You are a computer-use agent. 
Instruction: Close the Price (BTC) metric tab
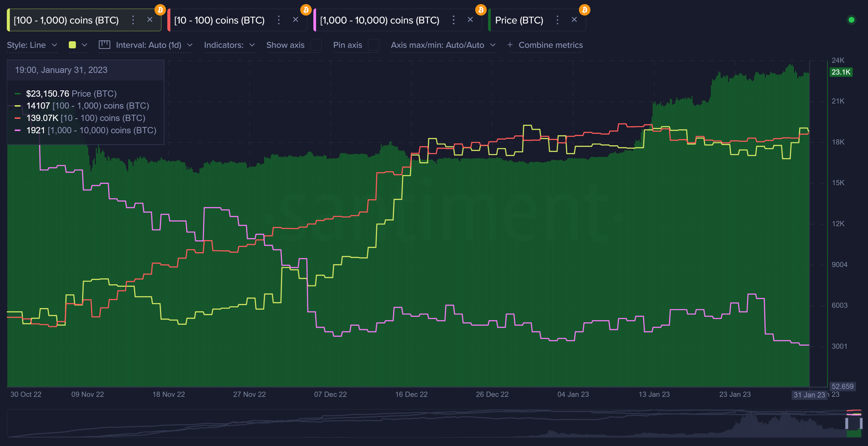click(x=574, y=20)
